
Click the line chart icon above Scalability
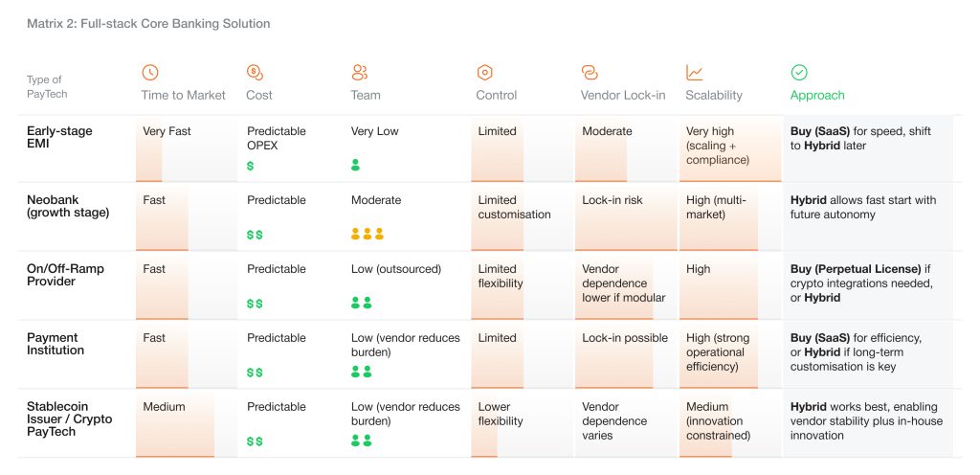695,73
